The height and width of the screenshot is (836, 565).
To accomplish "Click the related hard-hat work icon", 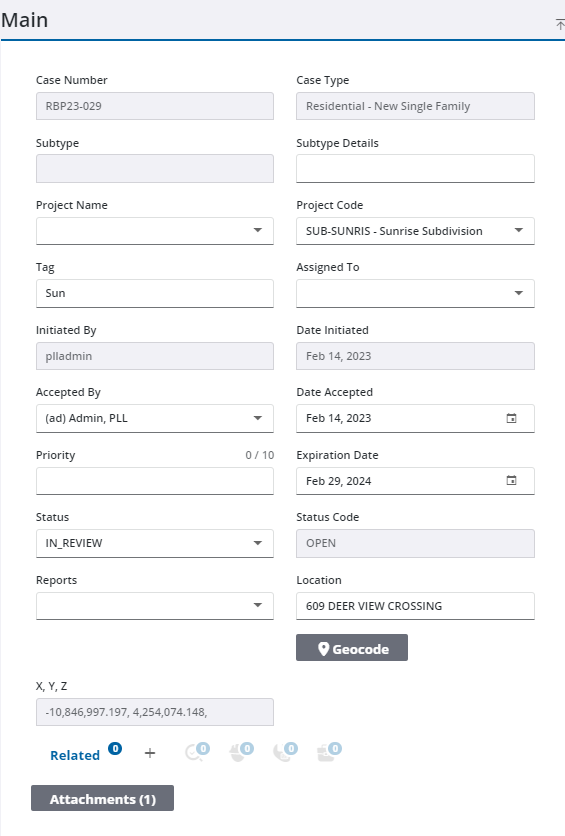I will 241,752.
